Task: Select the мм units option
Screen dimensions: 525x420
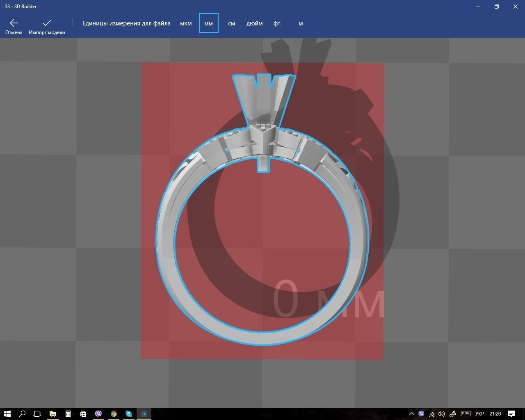Action: [x=209, y=23]
